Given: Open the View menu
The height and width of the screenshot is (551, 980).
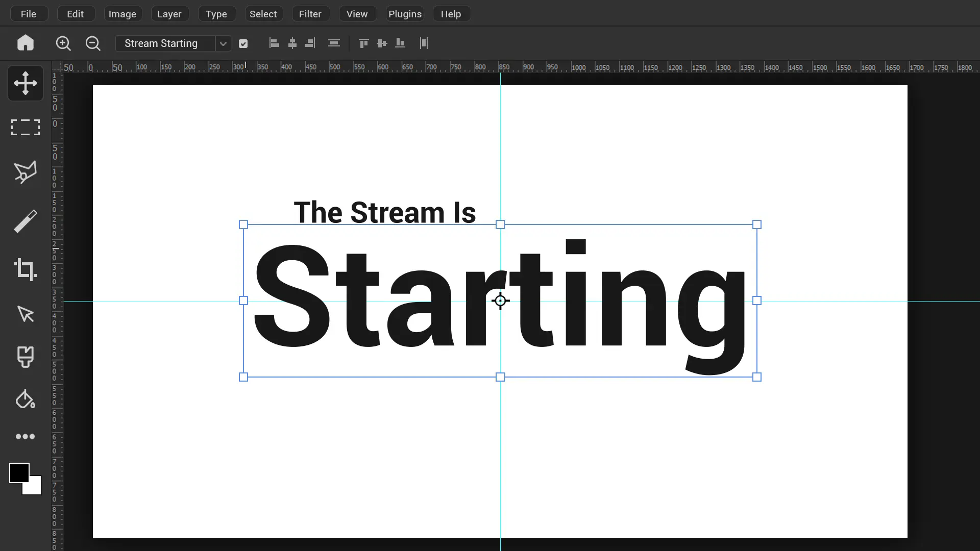Looking at the screenshot, I should pyautogui.click(x=357, y=14).
